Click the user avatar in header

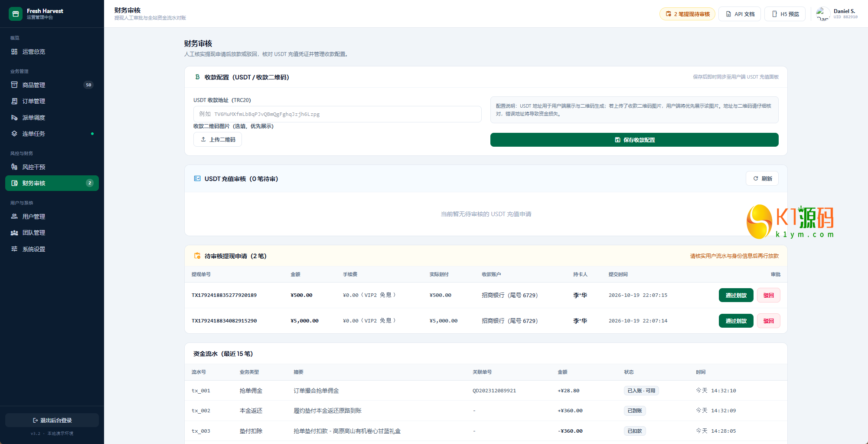coord(823,14)
